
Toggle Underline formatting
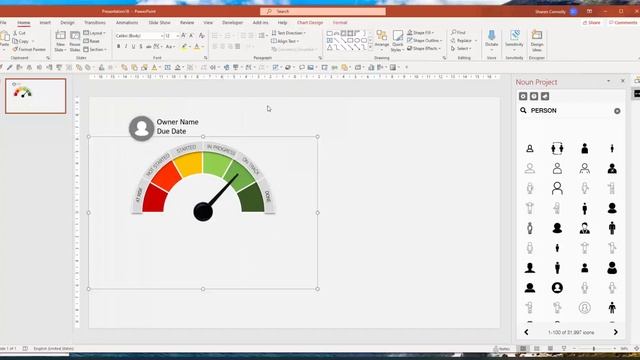click(133, 47)
